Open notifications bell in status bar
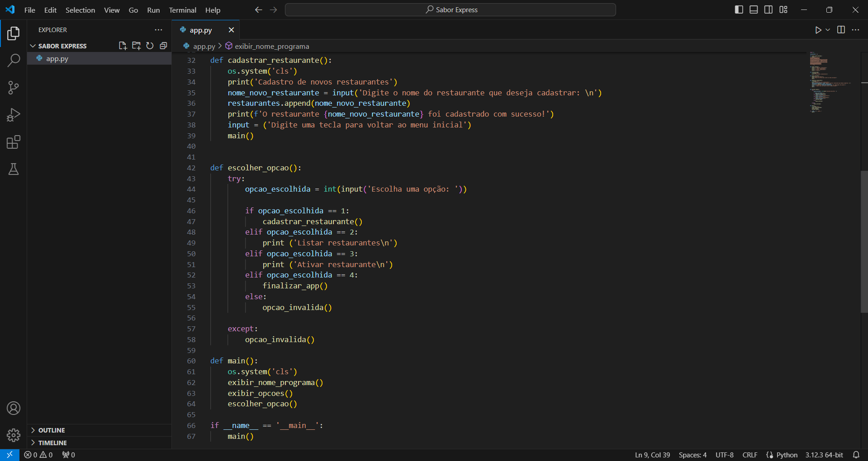 pyautogui.click(x=856, y=455)
